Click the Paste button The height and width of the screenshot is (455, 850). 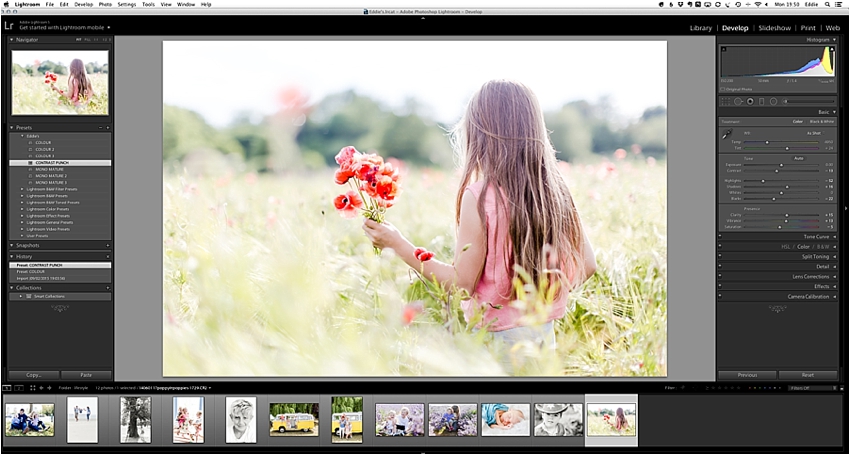(x=86, y=375)
